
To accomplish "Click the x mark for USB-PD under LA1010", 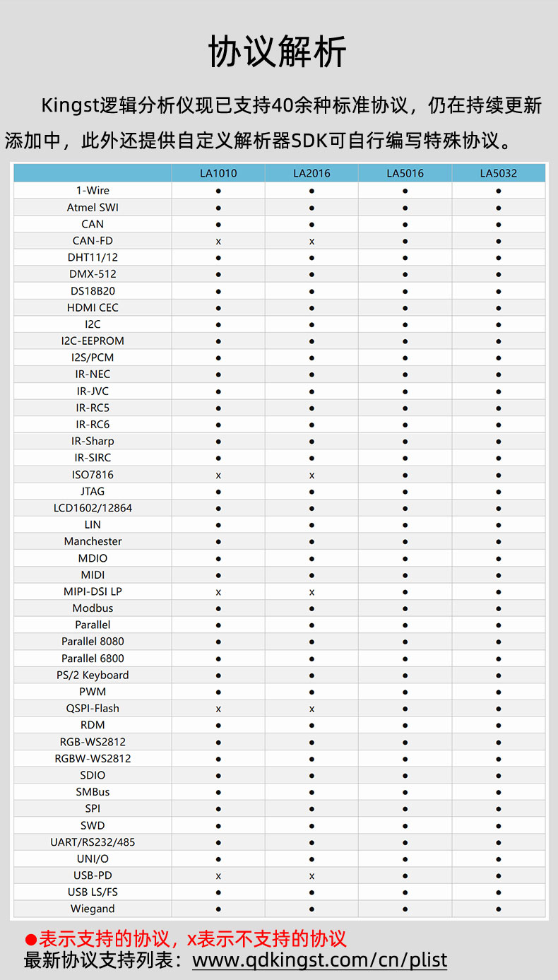I will coord(218,875).
